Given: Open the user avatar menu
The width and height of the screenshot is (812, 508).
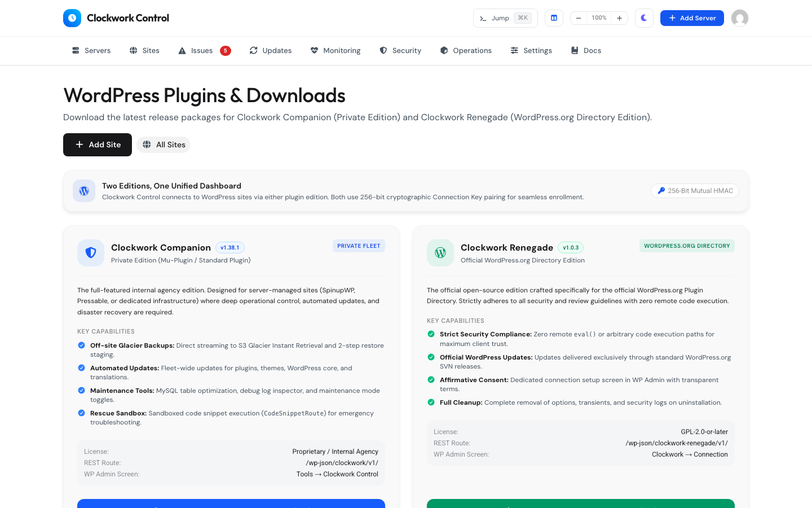Looking at the screenshot, I should pos(740,18).
